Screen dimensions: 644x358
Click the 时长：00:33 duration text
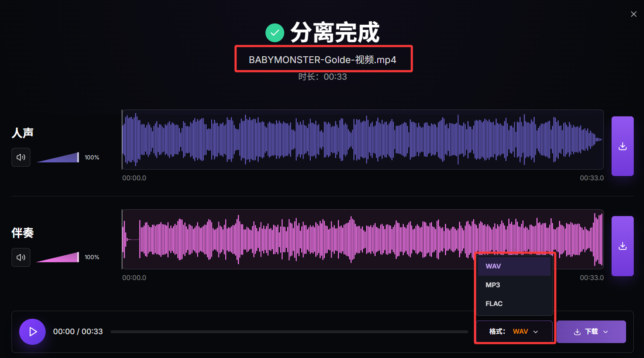tap(323, 77)
